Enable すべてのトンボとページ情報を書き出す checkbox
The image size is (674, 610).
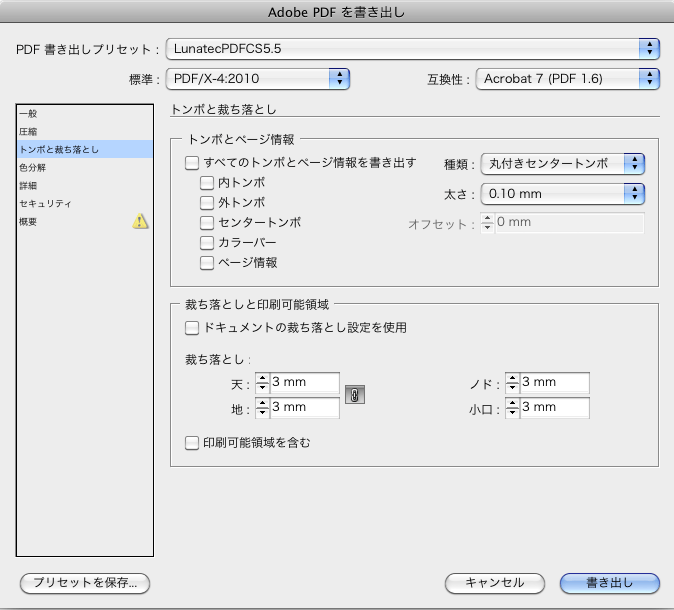pos(192,163)
